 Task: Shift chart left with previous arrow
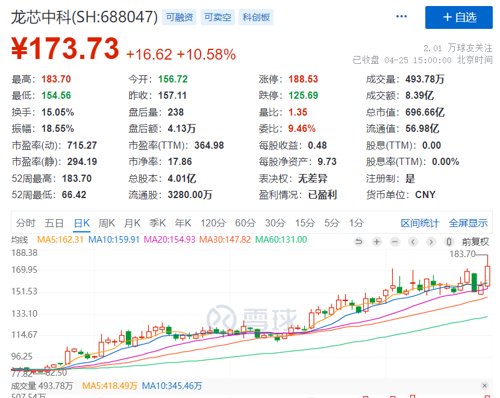(413, 242)
